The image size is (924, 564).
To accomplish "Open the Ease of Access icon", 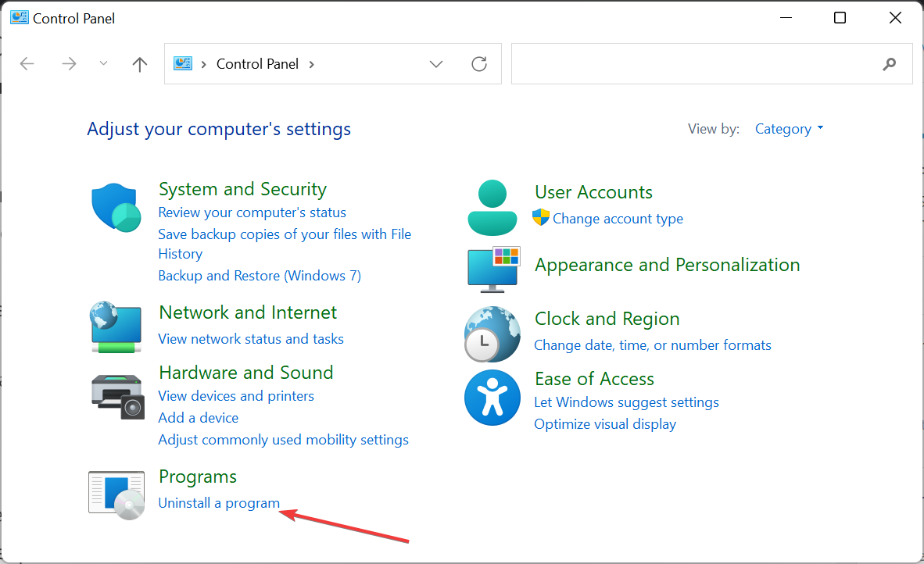I will coord(492,397).
